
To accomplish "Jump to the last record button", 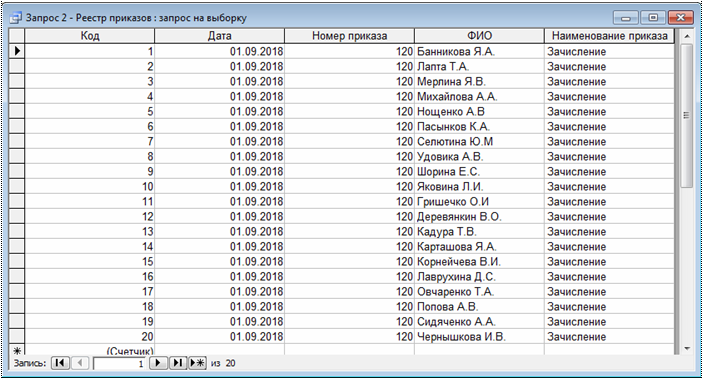I will (x=178, y=363).
